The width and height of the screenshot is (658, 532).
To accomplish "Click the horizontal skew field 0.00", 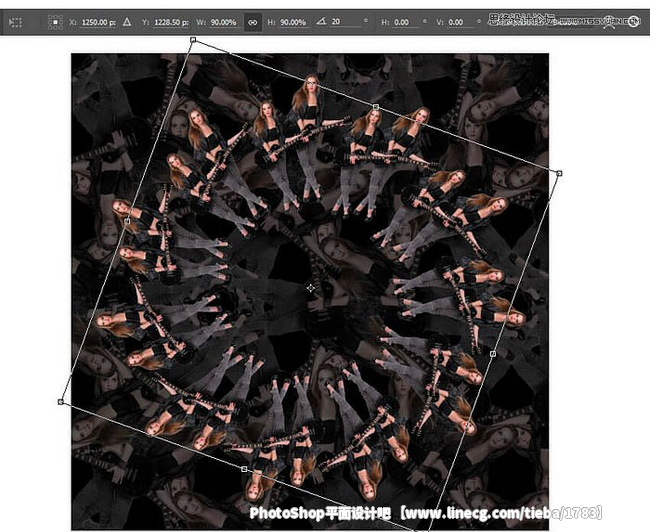I will tap(407, 22).
